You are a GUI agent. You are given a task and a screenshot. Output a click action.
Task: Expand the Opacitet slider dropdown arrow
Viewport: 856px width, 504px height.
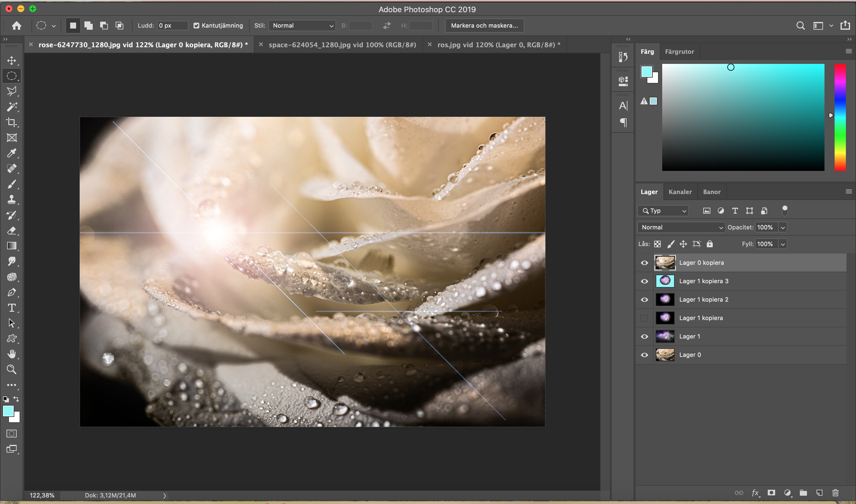tap(783, 228)
